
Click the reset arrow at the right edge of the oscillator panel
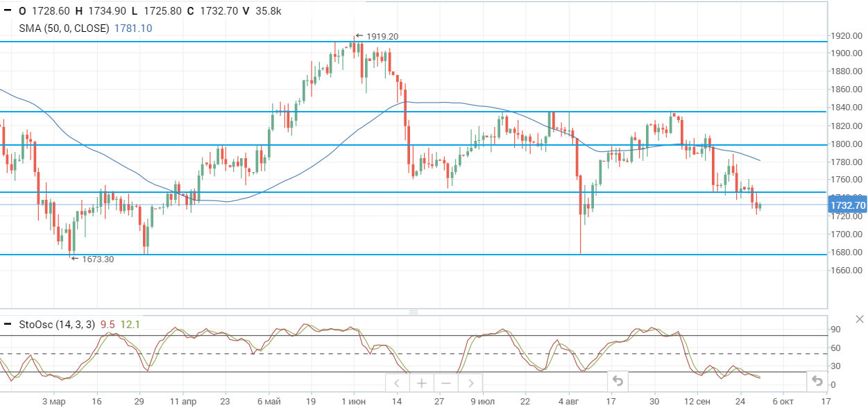(817, 381)
